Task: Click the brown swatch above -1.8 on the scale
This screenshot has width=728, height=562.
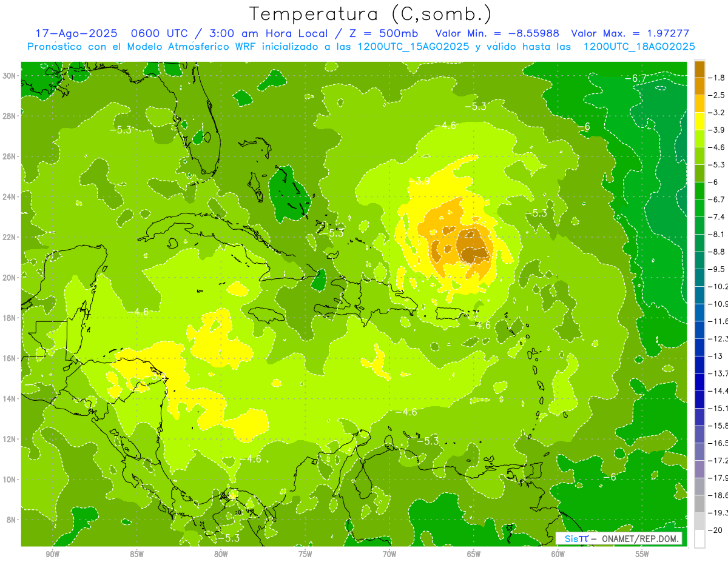Action: pos(699,69)
